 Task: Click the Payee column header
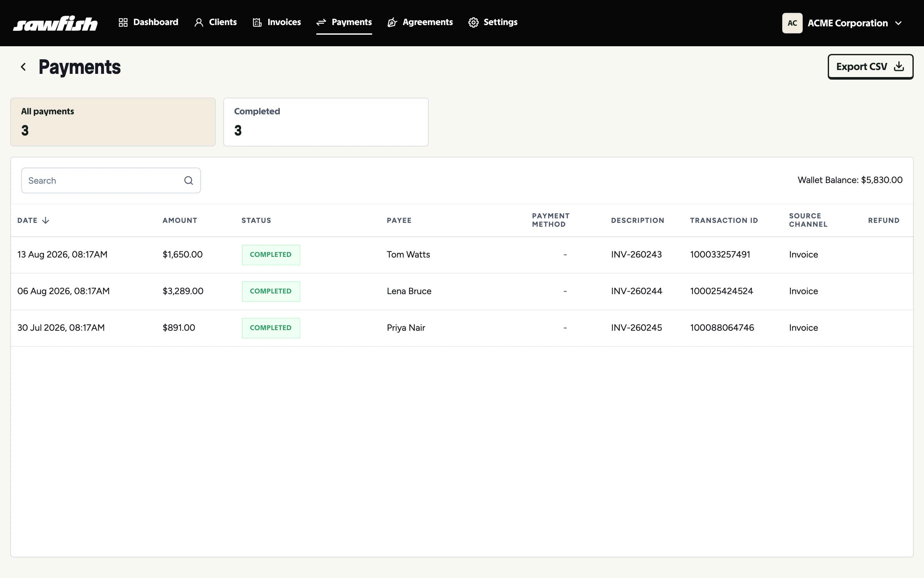point(399,221)
